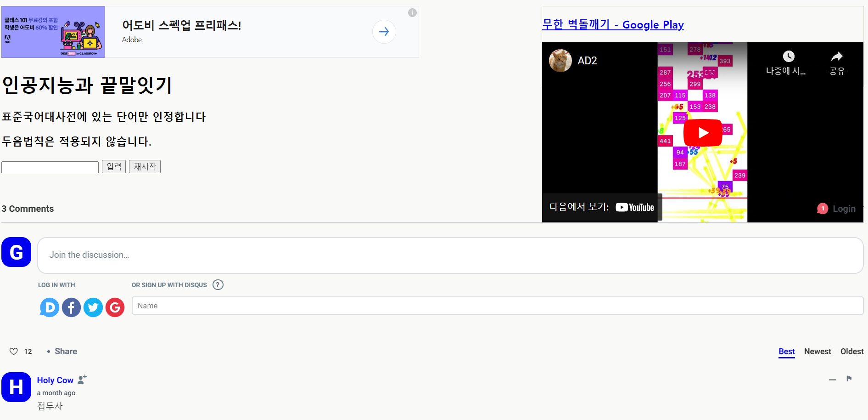Log in with Twitter icon
The height and width of the screenshot is (420, 868).
point(93,307)
